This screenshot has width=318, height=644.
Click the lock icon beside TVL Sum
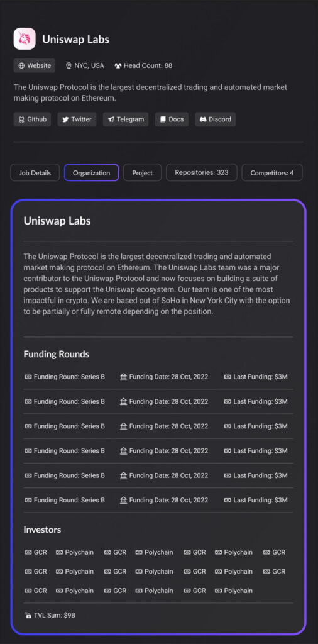tap(28, 615)
